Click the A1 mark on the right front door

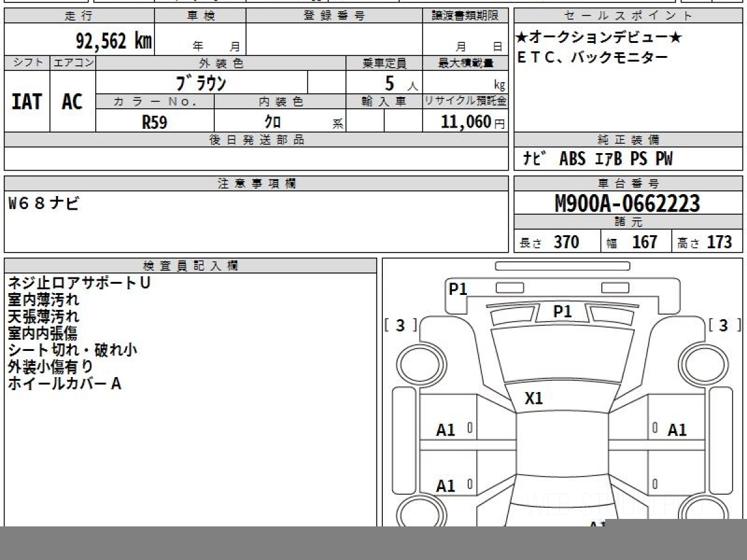pos(677,430)
